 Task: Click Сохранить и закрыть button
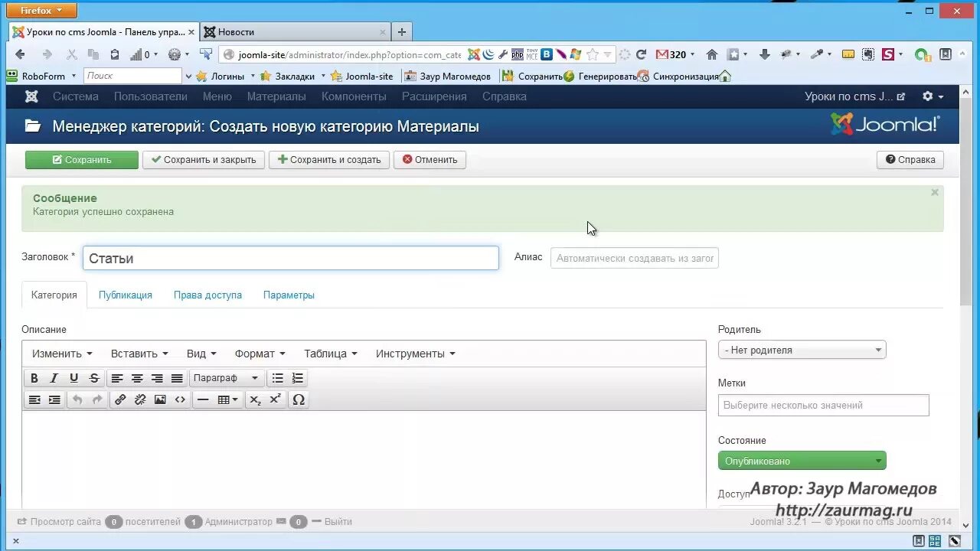coord(204,160)
